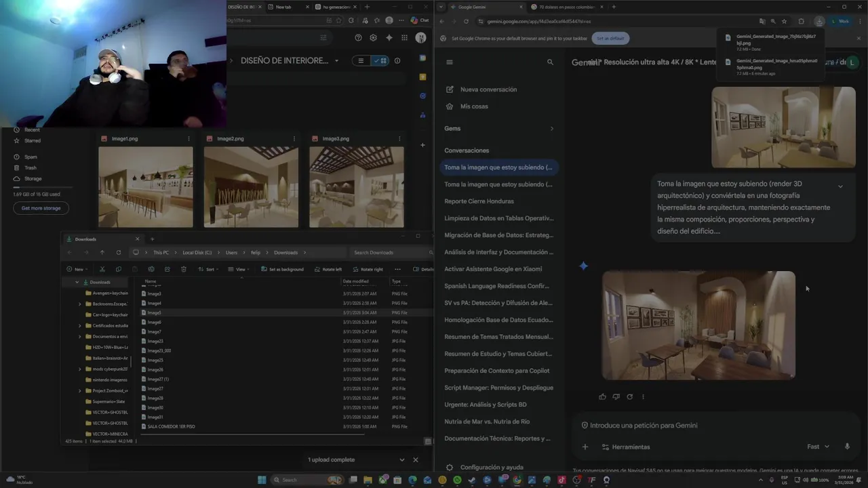Click the delete trash icon in File Explorer
The height and width of the screenshot is (488, 868).
pos(184,269)
